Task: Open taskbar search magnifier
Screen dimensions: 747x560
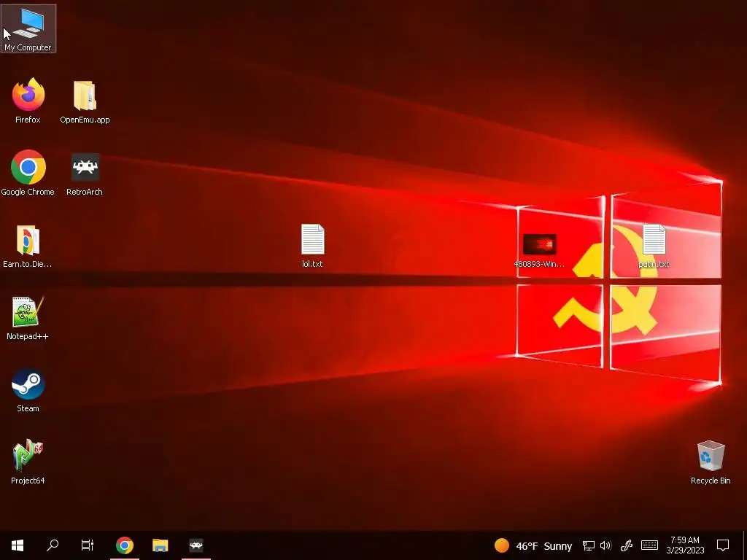Action: tap(53, 545)
